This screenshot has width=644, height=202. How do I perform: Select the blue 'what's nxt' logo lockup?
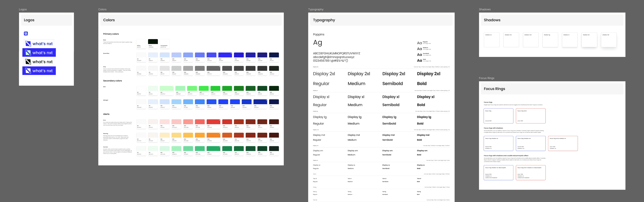39,52
